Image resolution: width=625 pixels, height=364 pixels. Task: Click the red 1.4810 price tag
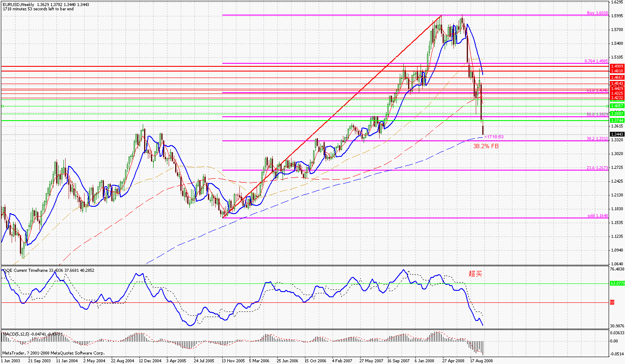tap(616, 71)
